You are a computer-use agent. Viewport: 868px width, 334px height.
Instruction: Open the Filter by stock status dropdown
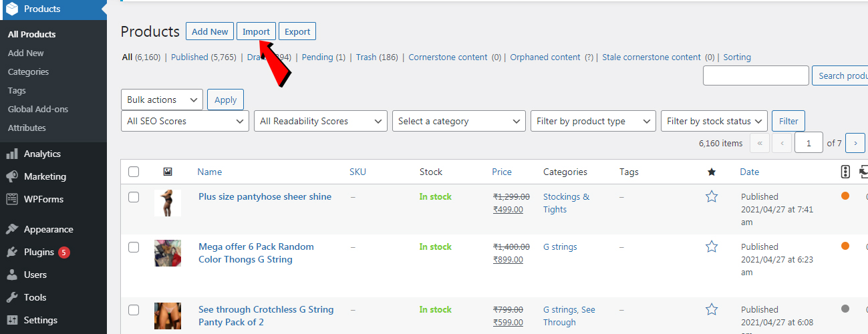(714, 121)
